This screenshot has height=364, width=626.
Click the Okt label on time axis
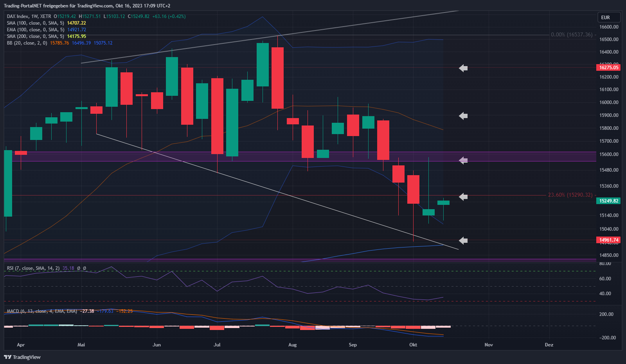[413, 345]
